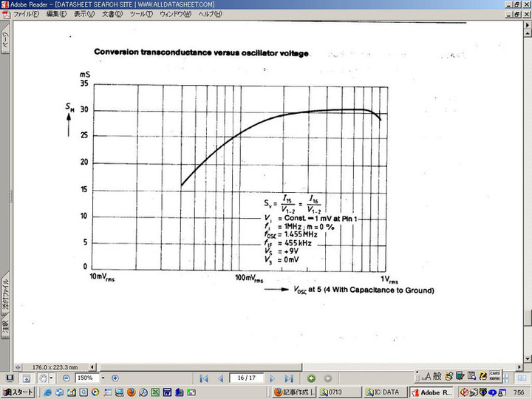
Task: Go to the next page
Action: (273, 378)
